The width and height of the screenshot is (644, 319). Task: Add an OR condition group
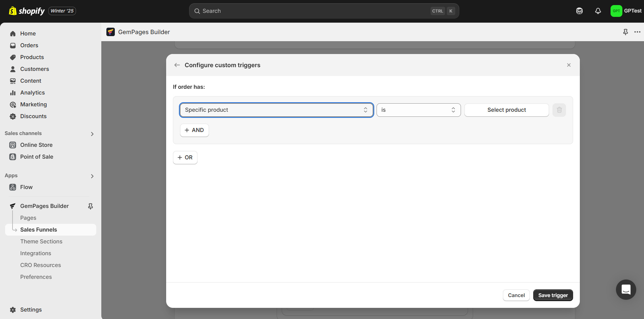pos(185,158)
